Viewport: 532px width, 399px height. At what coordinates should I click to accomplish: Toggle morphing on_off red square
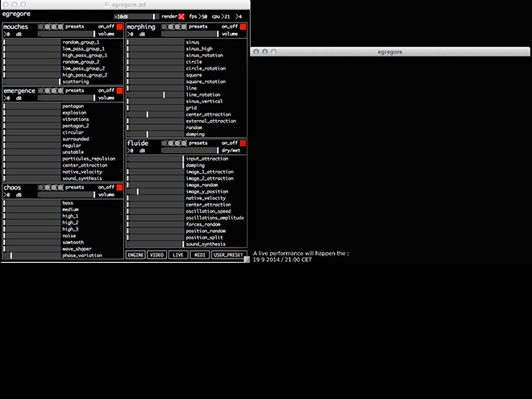[243, 27]
